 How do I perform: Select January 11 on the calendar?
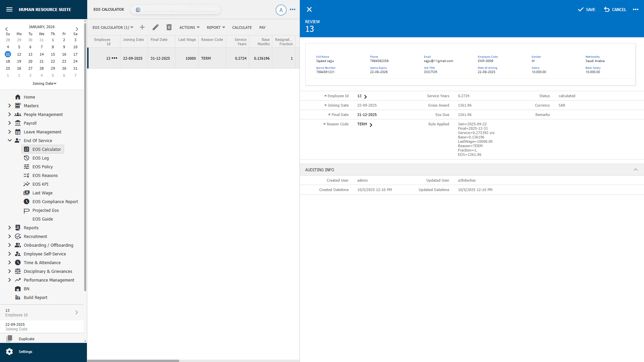[x=8, y=54]
